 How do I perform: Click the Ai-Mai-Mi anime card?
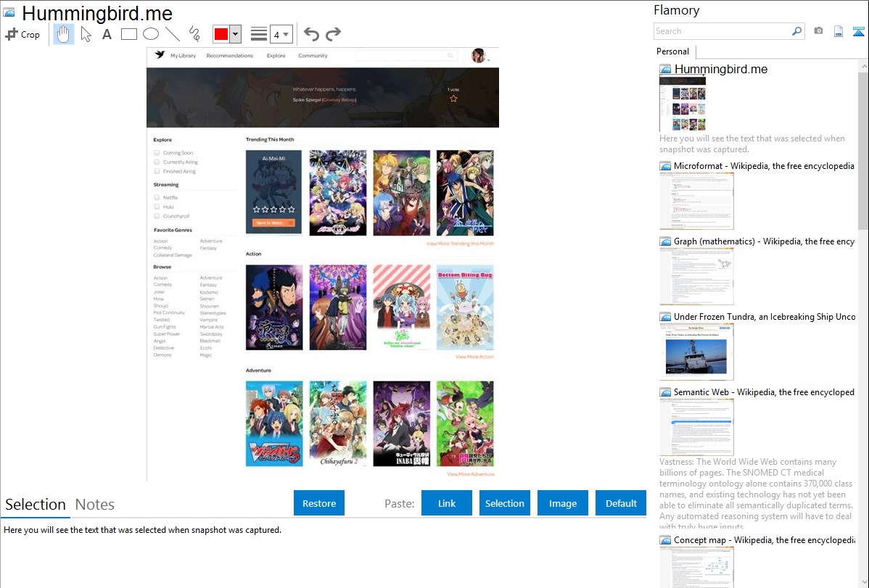pos(273,191)
